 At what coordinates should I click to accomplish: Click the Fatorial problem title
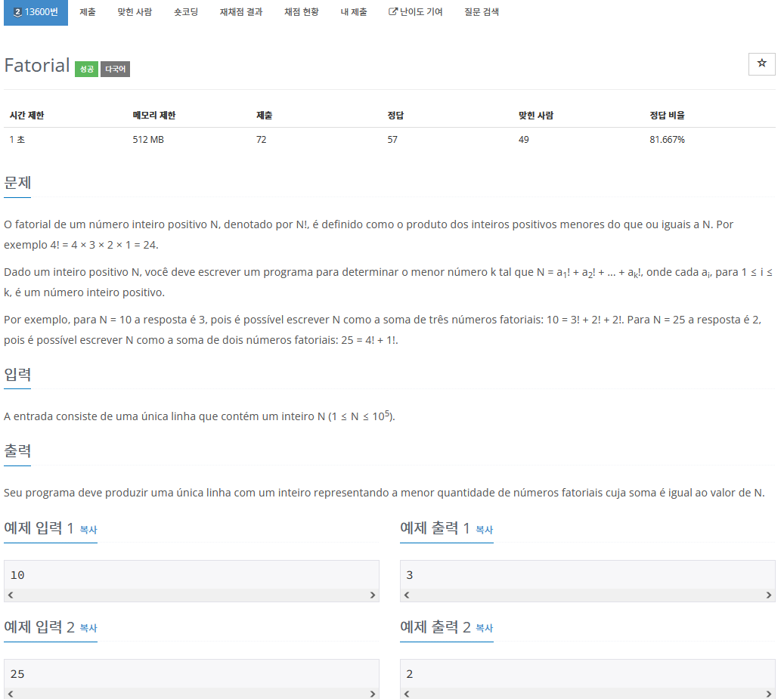pyautogui.click(x=37, y=66)
